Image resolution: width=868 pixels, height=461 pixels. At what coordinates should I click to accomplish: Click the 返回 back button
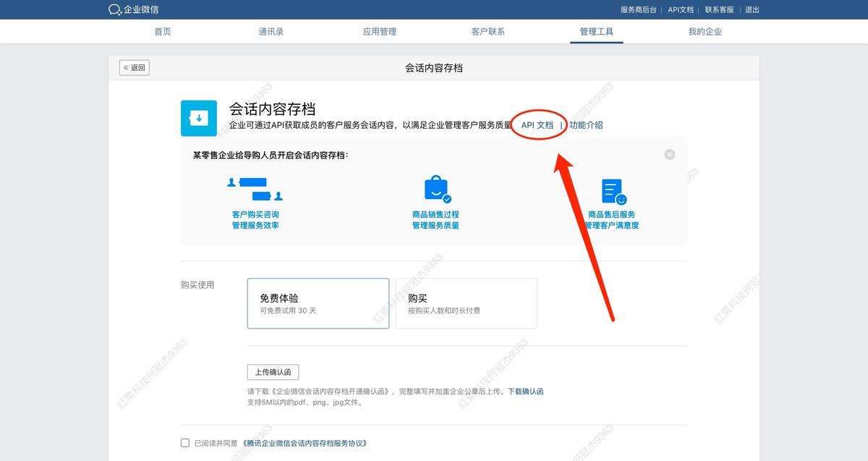[x=135, y=67]
